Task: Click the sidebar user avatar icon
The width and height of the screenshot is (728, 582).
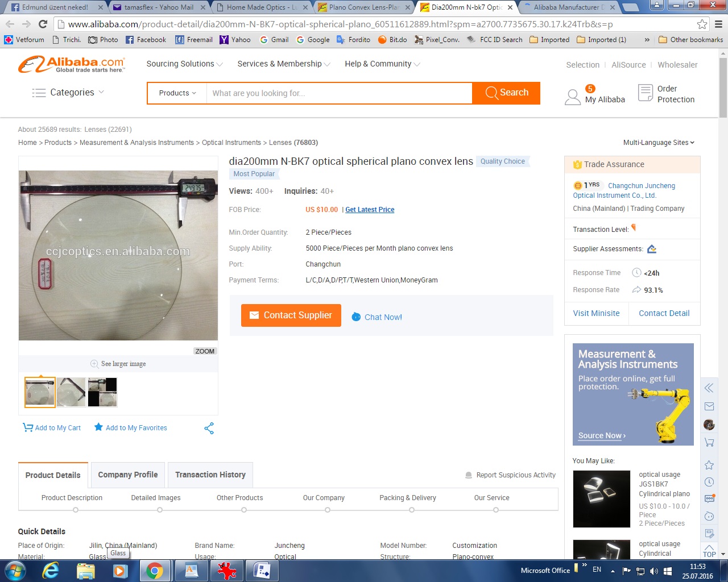Action: (x=709, y=425)
